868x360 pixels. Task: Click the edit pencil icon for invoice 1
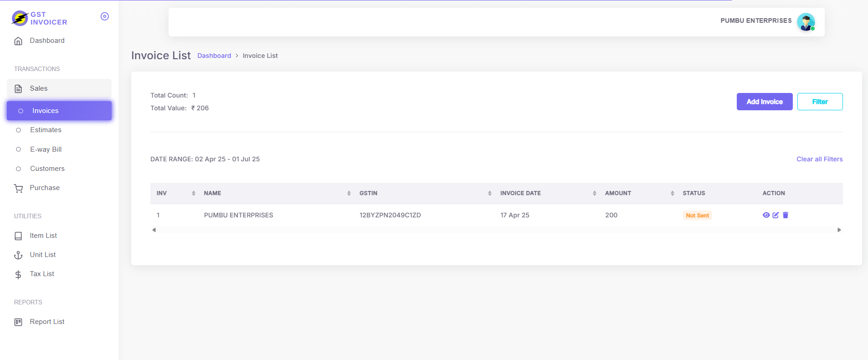[x=776, y=215]
